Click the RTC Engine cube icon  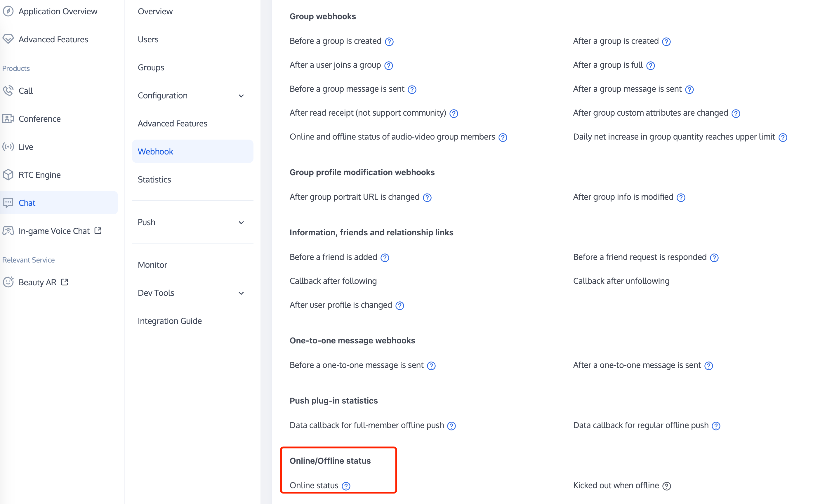click(8, 175)
